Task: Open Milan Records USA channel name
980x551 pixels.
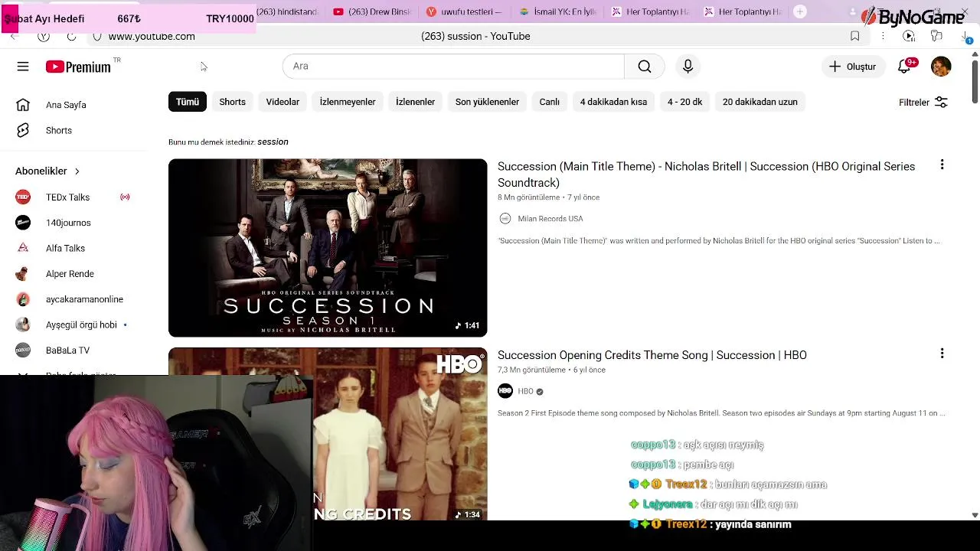Action: click(550, 219)
